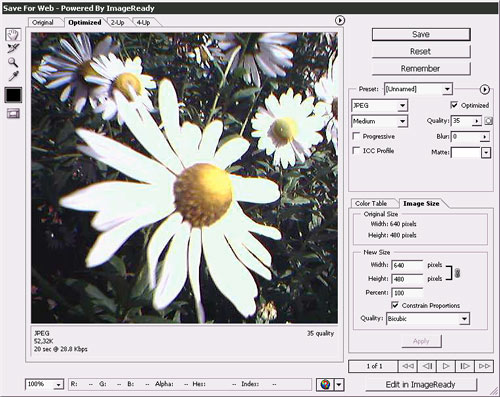Screen dimensions: 500x397
Task: Go to last frame
Action: (x=484, y=366)
